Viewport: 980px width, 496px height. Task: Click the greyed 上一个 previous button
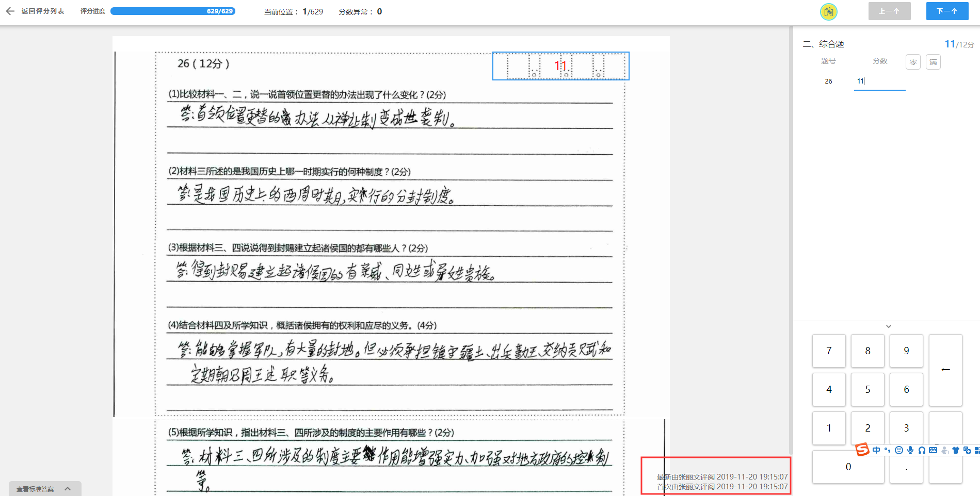point(889,11)
